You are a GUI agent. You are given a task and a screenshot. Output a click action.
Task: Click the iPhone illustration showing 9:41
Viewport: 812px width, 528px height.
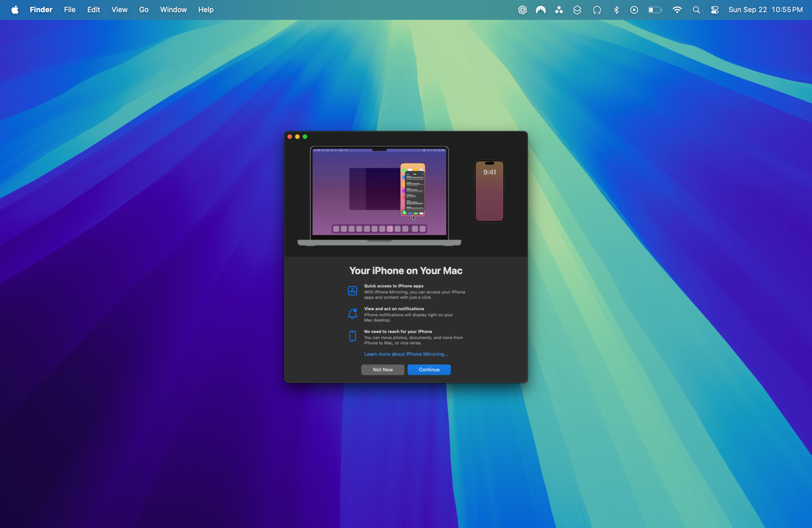tap(489, 191)
